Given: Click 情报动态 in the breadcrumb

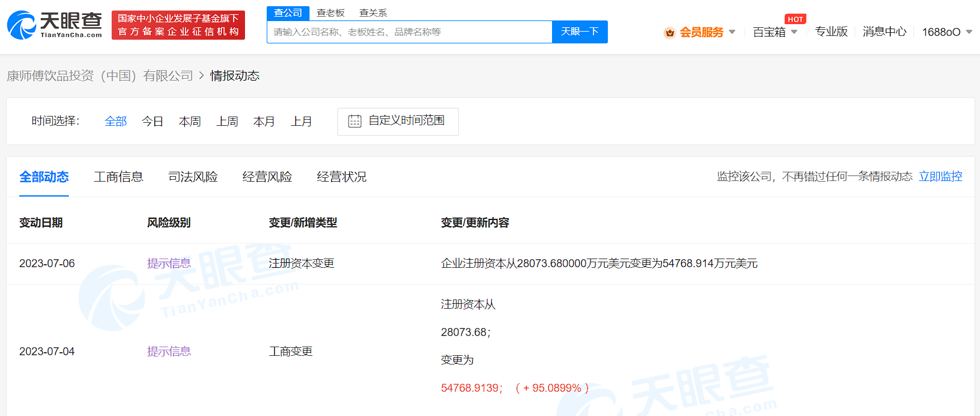Looking at the screenshot, I should [x=234, y=76].
